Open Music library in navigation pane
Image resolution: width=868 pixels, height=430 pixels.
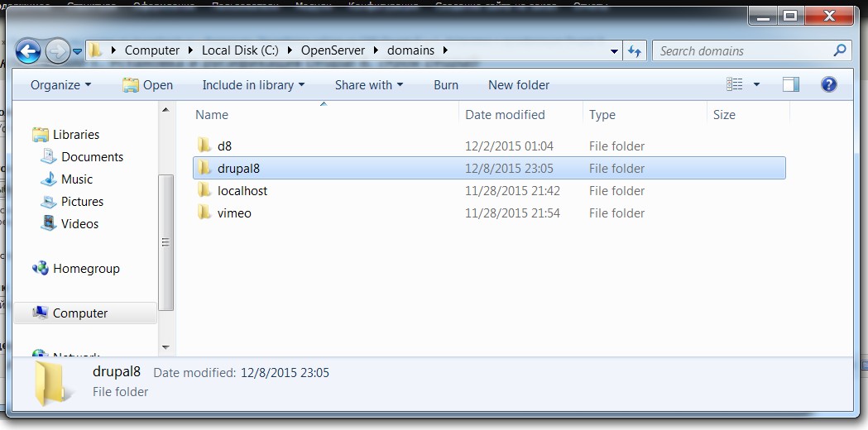coord(76,179)
